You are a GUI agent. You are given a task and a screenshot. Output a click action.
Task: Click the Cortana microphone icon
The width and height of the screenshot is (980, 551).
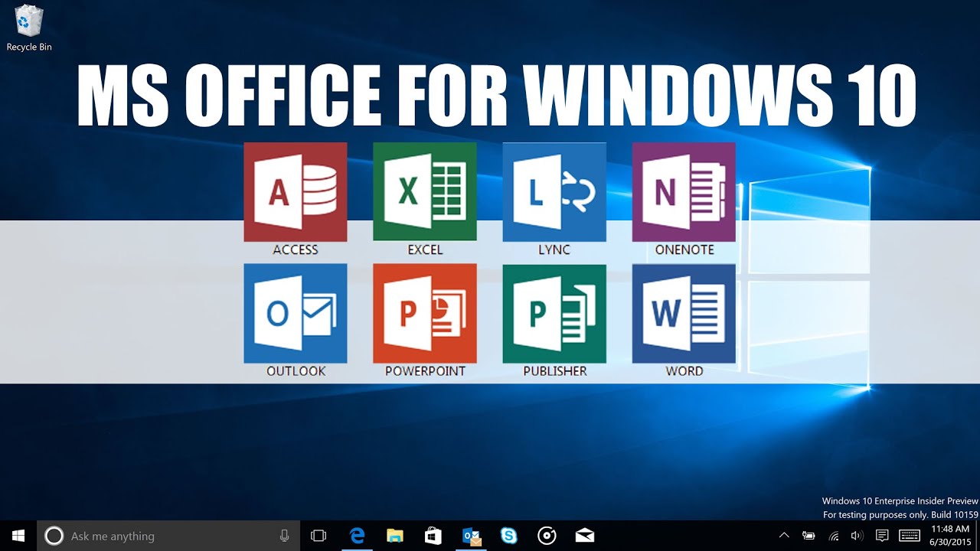pyautogui.click(x=285, y=536)
